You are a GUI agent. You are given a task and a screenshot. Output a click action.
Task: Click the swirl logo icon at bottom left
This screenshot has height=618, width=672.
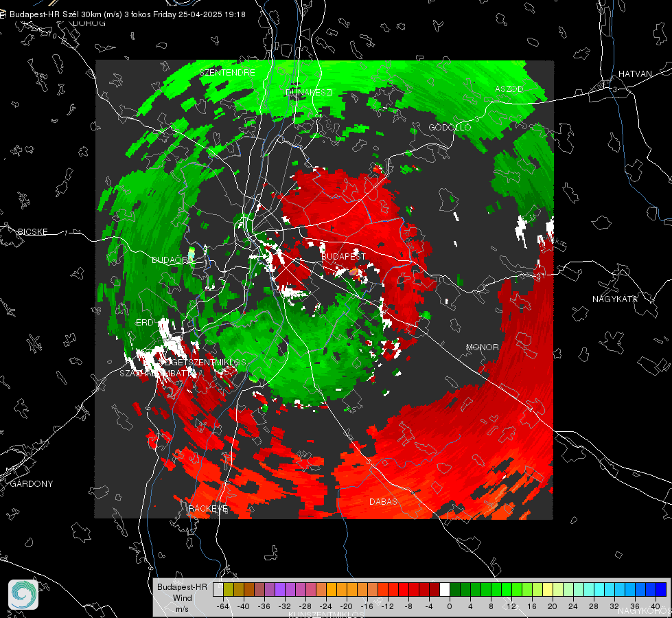tap(23, 595)
